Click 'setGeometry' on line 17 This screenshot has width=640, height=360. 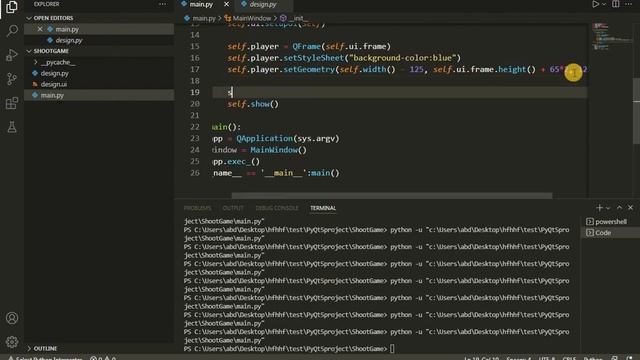point(309,69)
